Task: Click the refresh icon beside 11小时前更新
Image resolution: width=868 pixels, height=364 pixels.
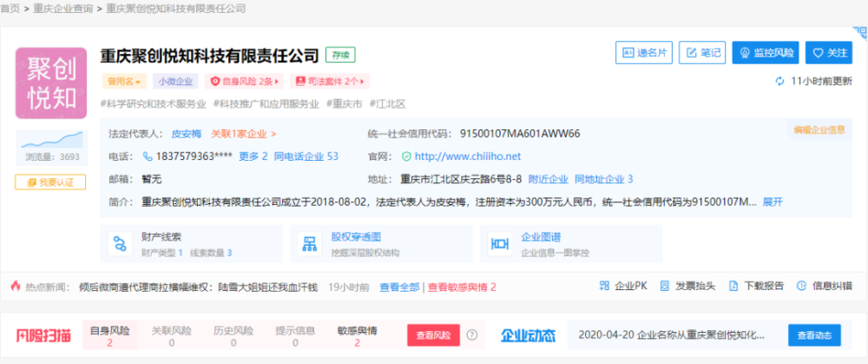Action: click(780, 82)
